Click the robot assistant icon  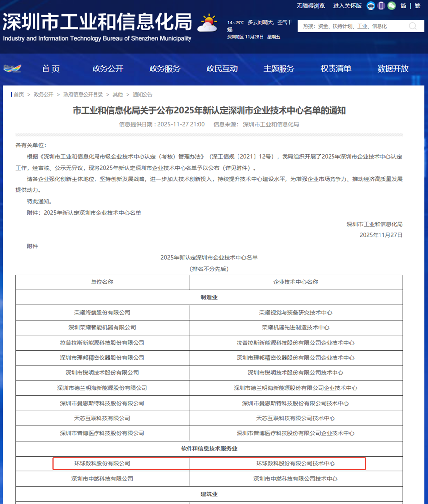371,6
